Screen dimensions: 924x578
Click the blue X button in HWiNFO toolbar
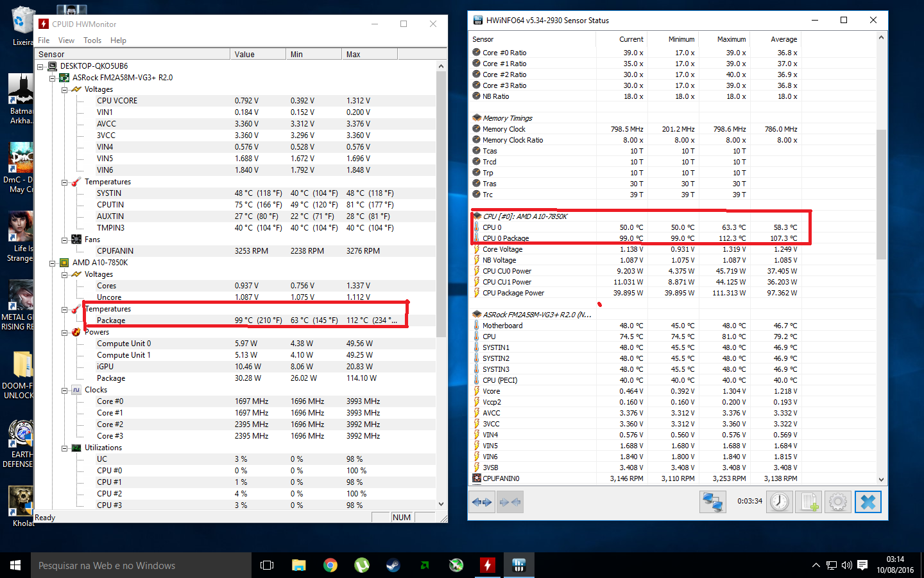coord(868,502)
